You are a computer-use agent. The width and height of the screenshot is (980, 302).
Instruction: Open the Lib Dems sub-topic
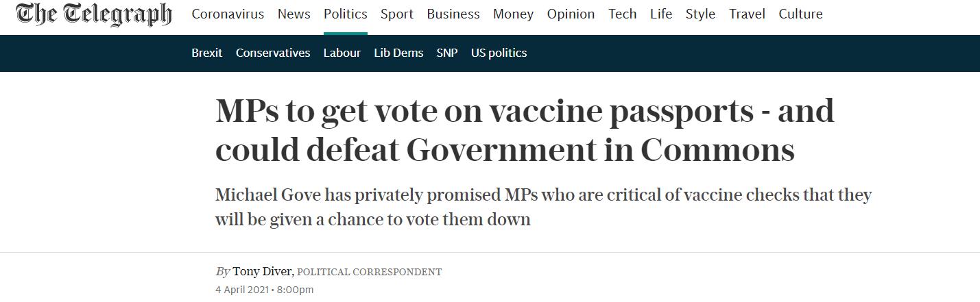click(x=398, y=53)
